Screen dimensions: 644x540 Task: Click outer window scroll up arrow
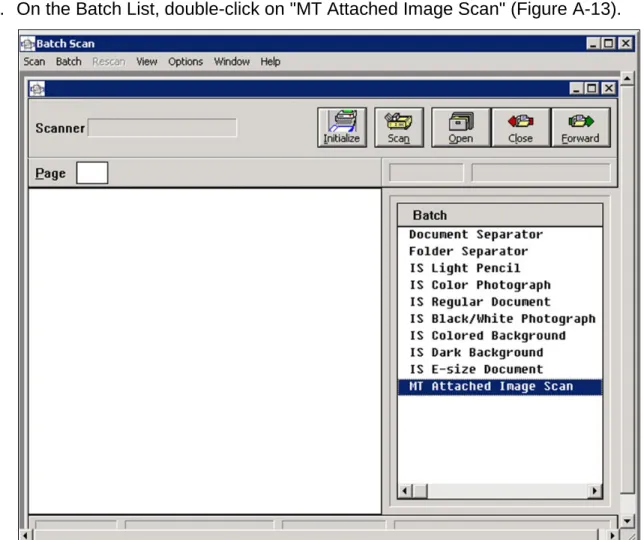627,78
